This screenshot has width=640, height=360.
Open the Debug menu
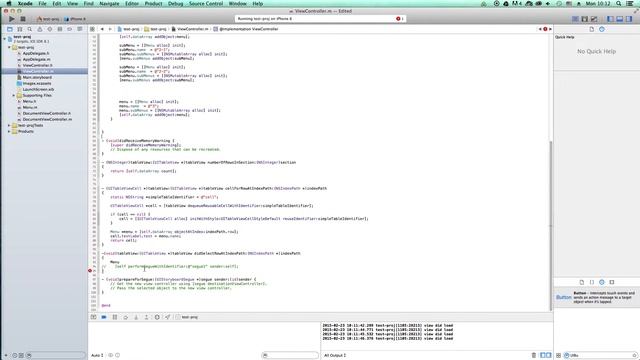(176, 4)
